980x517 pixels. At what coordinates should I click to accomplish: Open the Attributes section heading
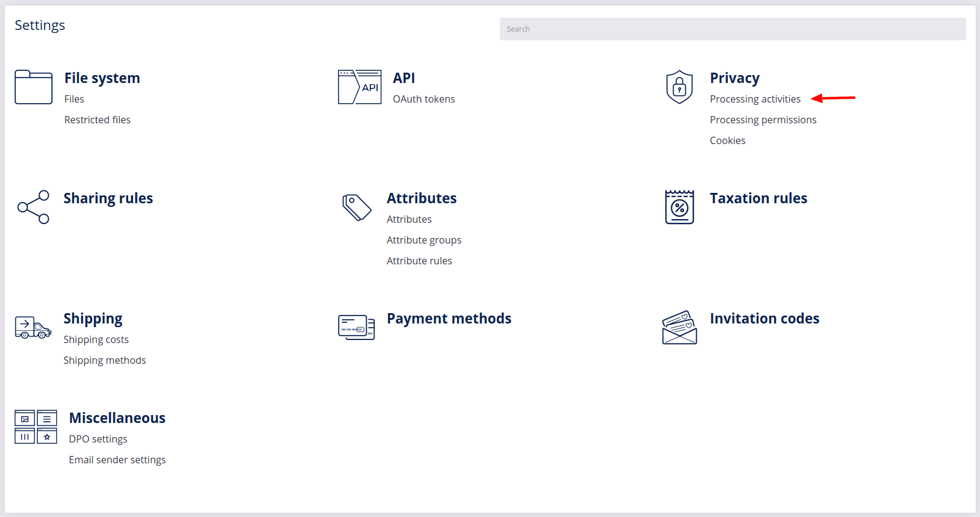coord(422,198)
